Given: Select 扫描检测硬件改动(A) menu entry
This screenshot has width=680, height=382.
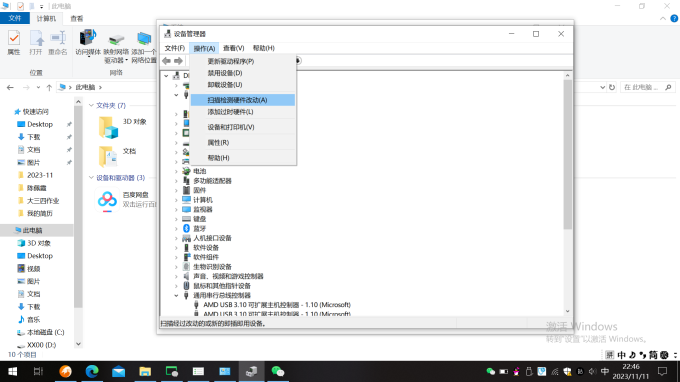Looking at the screenshot, I should [x=243, y=100].
